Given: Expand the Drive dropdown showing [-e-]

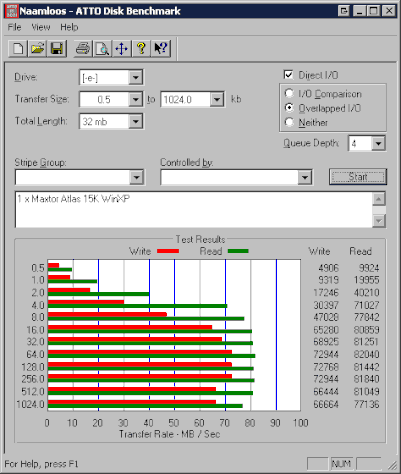Looking at the screenshot, I should (136, 78).
